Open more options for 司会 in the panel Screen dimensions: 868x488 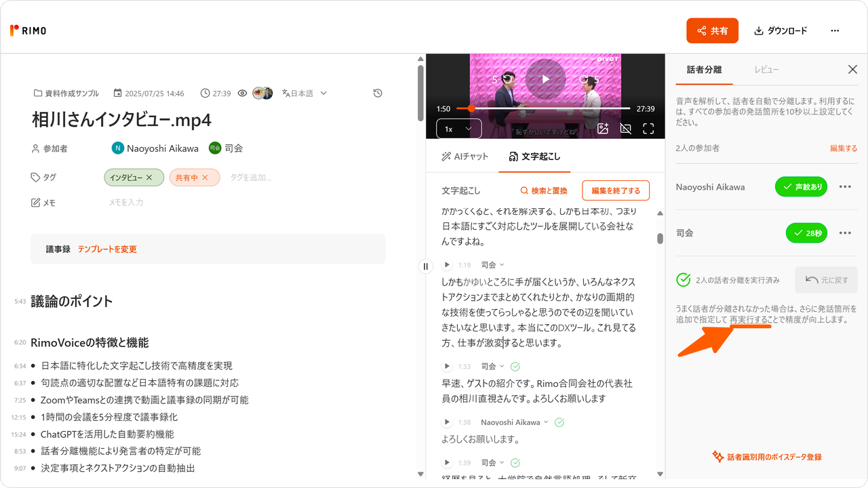click(845, 233)
